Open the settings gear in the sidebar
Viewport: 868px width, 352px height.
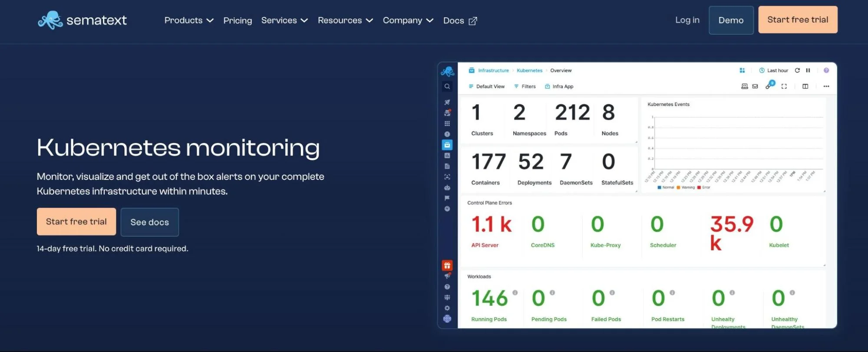pyautogui.click(x=447, y=308)
